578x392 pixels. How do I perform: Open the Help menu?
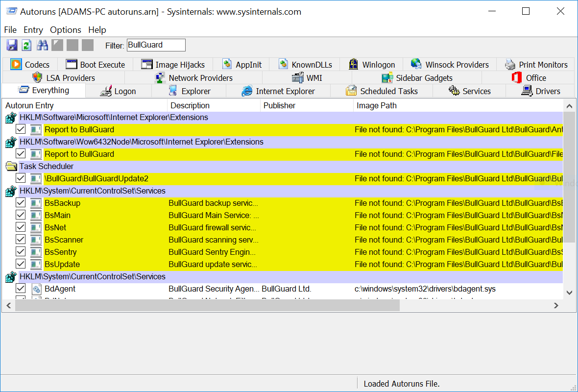(97, 30)
